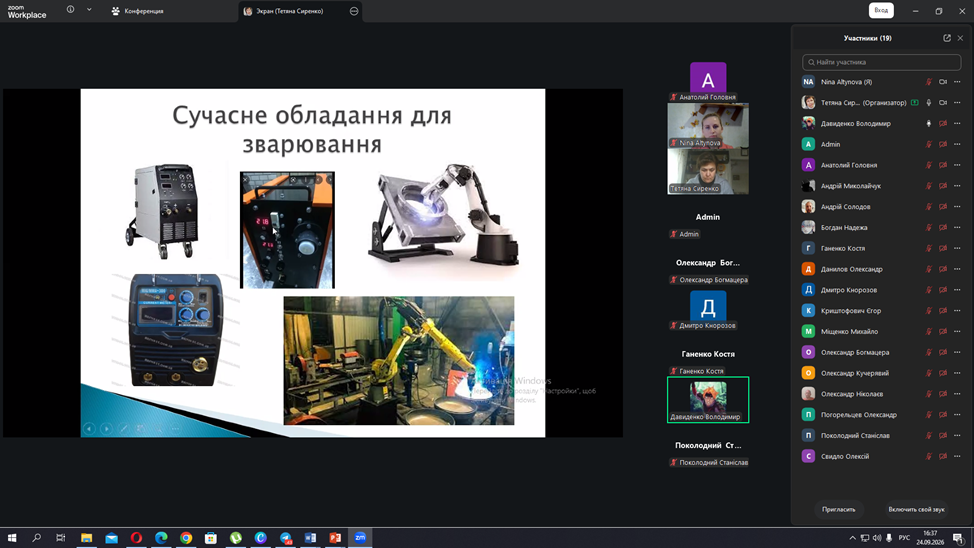The image size is (974, 548).
Task: Open Windows Start menu
Action: click(x=12, y=537)
